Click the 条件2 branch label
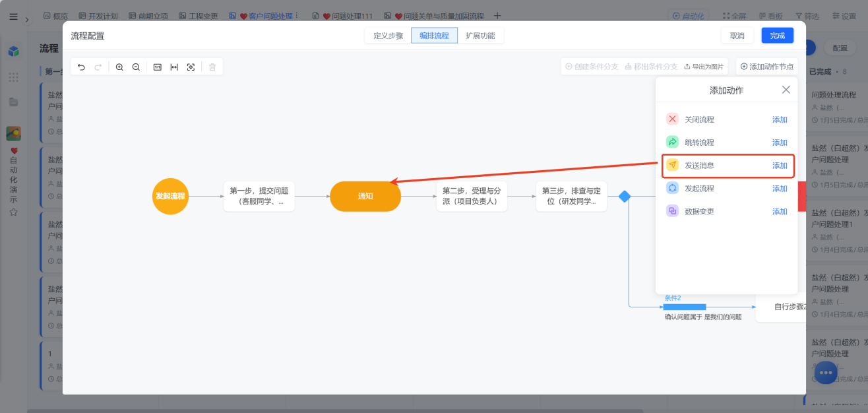The width and height of the screenshot is (868, 413). click(672, 298)
